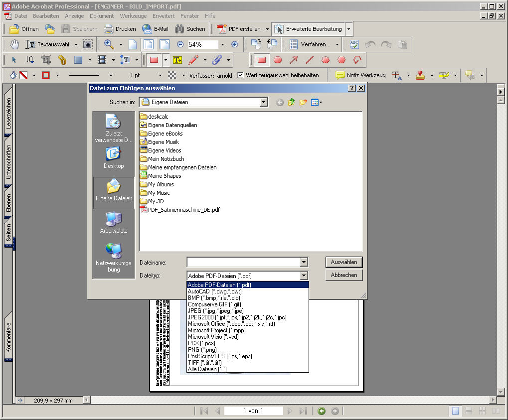Open the Kommentare side tab
This screenshot has width=508, height=420.
click(8, 337)
